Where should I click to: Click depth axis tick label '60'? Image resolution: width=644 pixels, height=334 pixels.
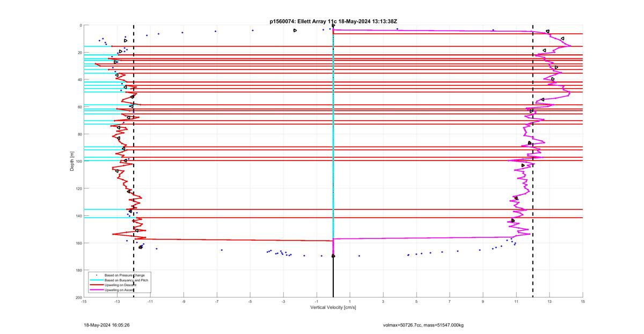click(79, 107)
